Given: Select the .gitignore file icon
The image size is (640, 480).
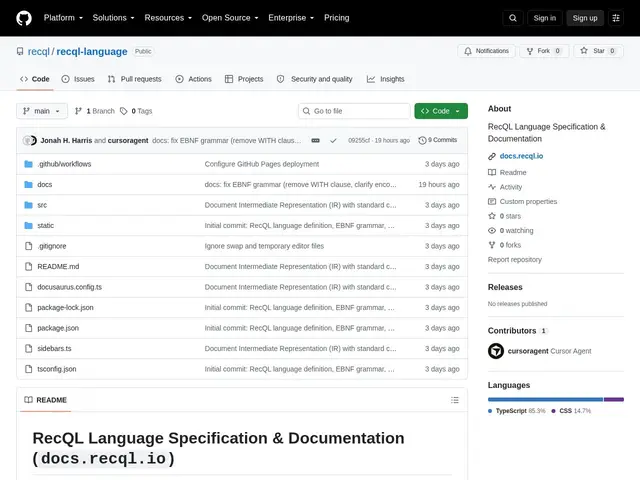Looking at the screenshot, I should point(28,246).
